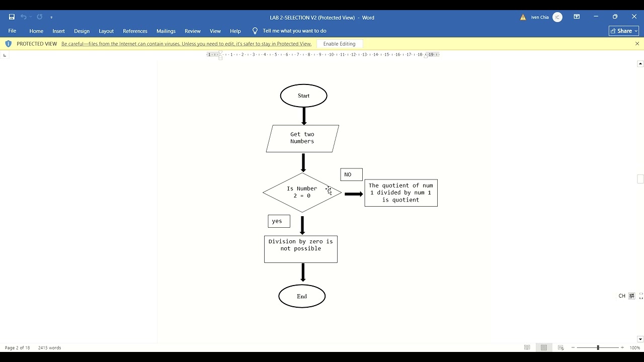This screenshot has width=644, height=362.
Task: Click the zoom out minus button
Action: [x=573, y=347]
